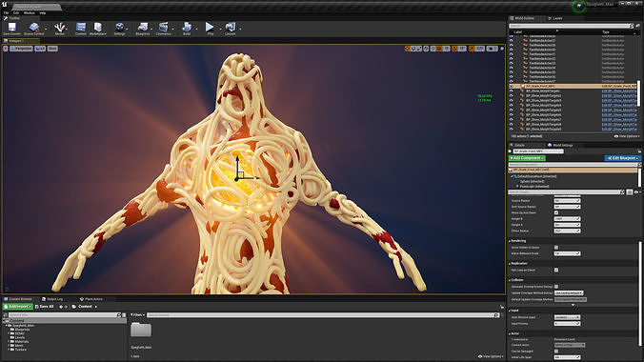Go back in Content Browser history
The height and width of the screenshot is (362, 644).
pyautogui.click(x=61, y=307)
